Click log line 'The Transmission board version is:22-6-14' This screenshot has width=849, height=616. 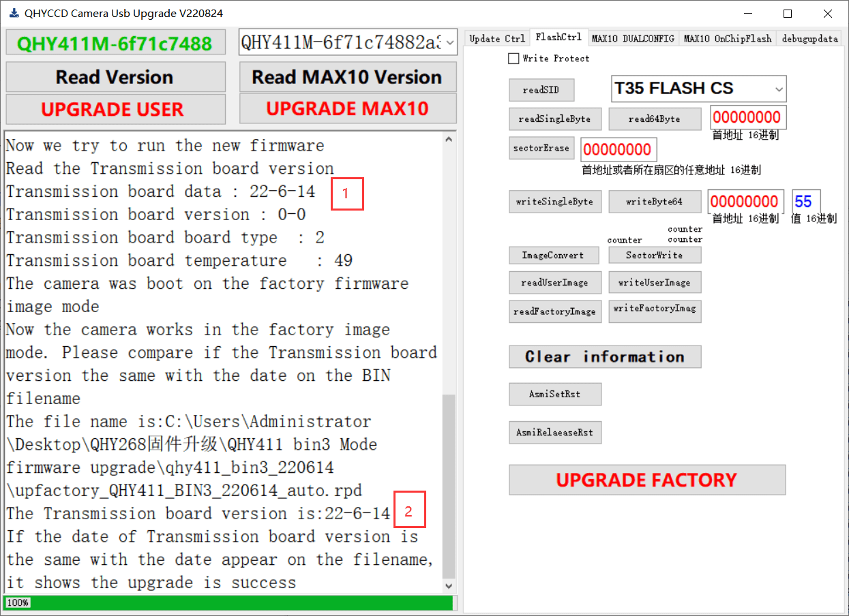[198, 513]
